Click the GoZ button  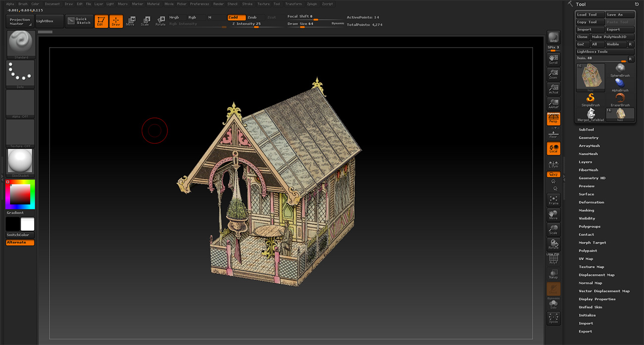tap(582, 45)
